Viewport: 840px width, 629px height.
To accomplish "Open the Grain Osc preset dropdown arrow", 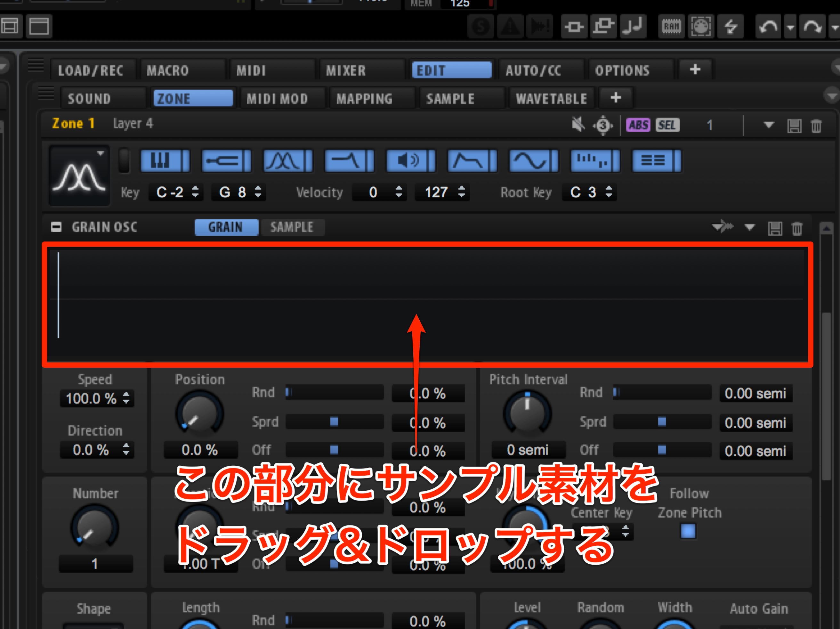I will pyautogui.click(x=750, y=227).
